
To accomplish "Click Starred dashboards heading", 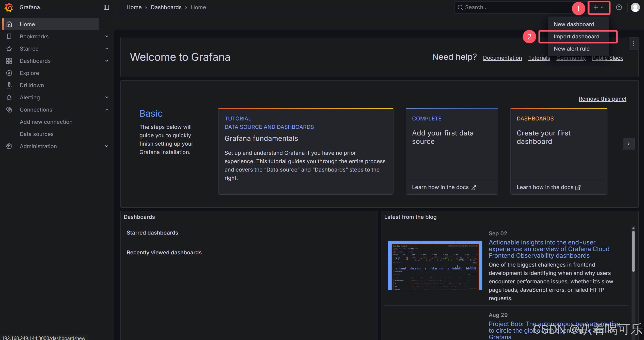I will click(x=152, y=233).
